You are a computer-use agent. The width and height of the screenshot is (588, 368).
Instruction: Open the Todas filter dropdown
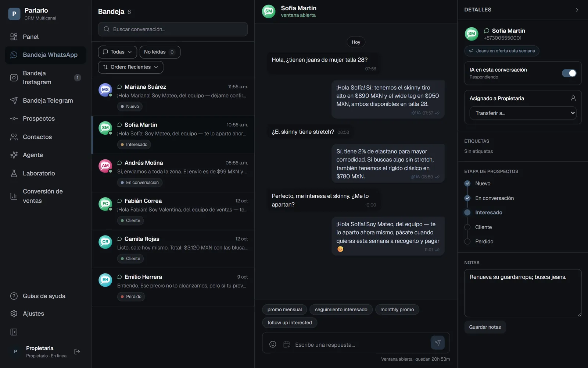click(x=117, y=52)
